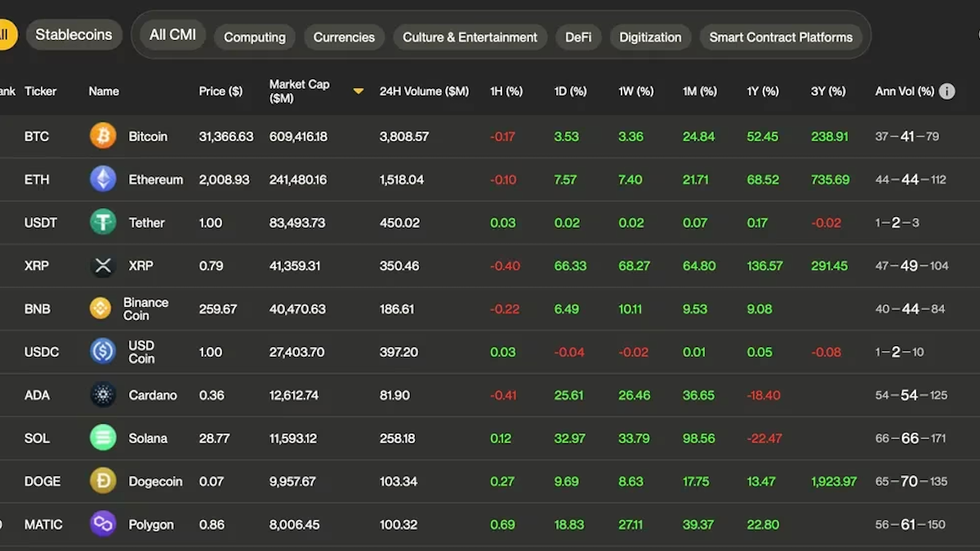980x551 pixels.
Task: Click the BNB ticker cell
Action: tap(38, 309)
